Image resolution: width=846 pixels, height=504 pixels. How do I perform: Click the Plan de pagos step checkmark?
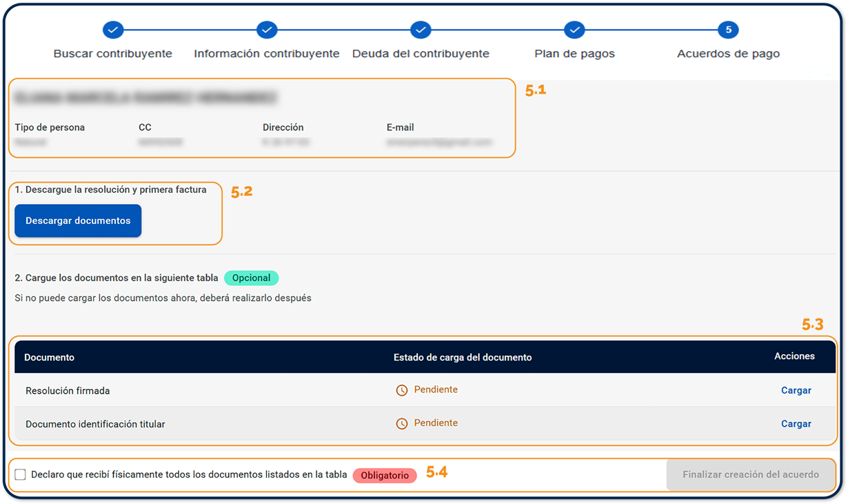(574, 30)
